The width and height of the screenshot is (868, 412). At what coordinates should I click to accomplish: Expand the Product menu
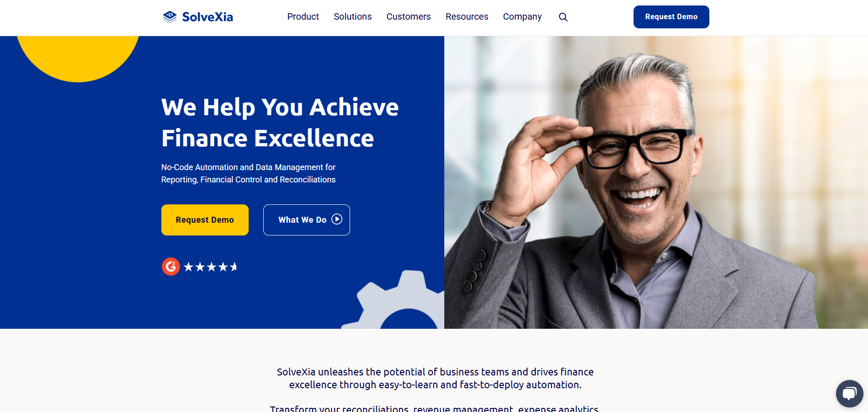[x=303, y=17]
